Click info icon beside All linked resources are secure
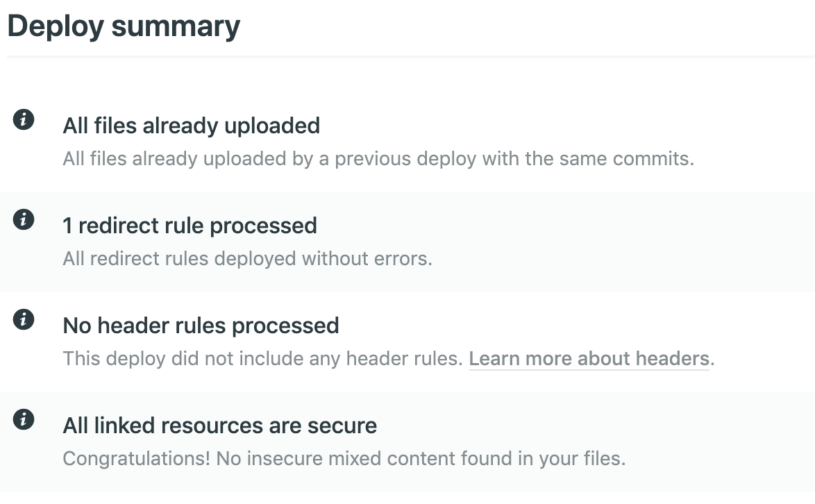815x504 pixels. click(24, 419)
